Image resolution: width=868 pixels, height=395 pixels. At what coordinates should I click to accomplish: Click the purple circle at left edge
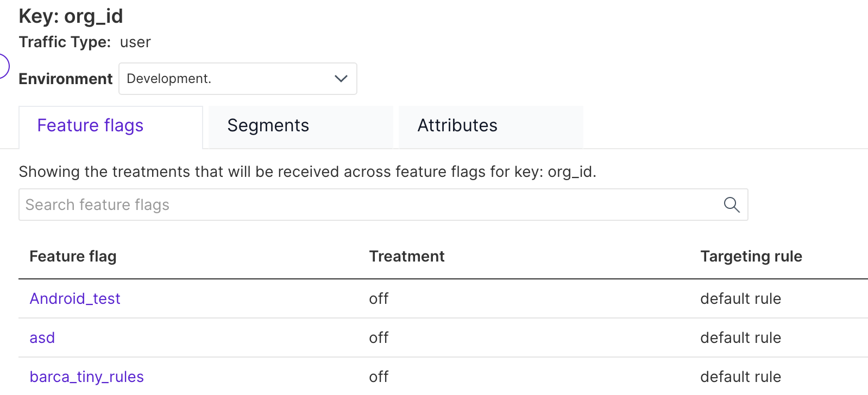pyautogui.click(x=3, y=66)
